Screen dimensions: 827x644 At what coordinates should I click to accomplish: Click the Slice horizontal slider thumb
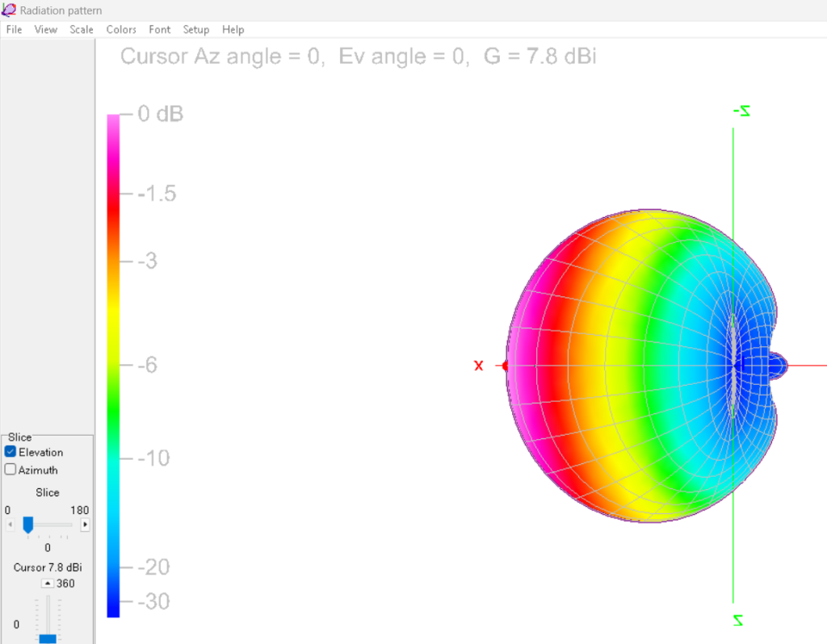[28, 525]
